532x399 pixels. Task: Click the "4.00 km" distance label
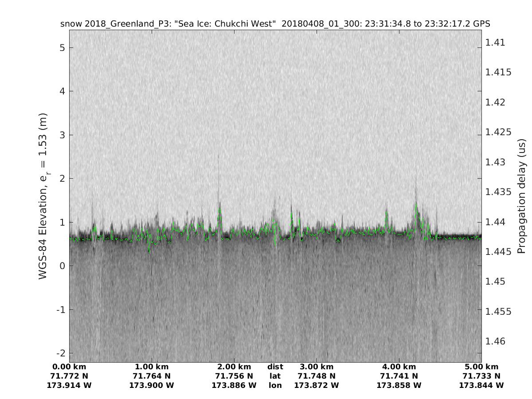click(x=399, y=367)
